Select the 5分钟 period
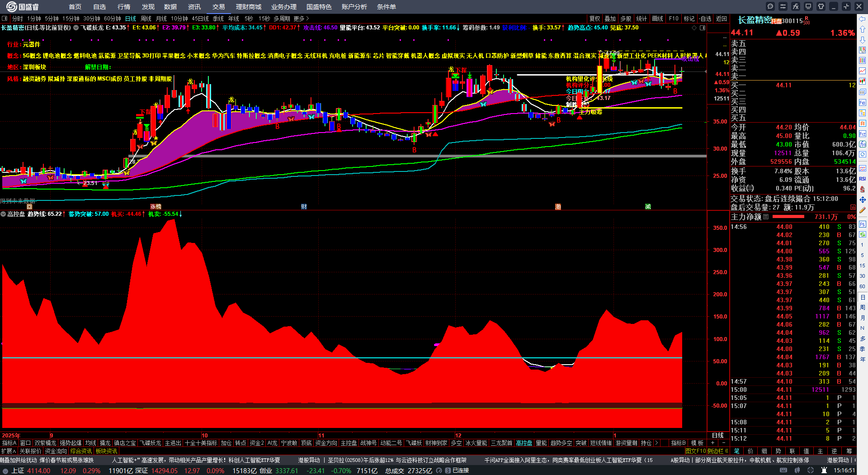868x475 pixels. (x=52, y=19)
